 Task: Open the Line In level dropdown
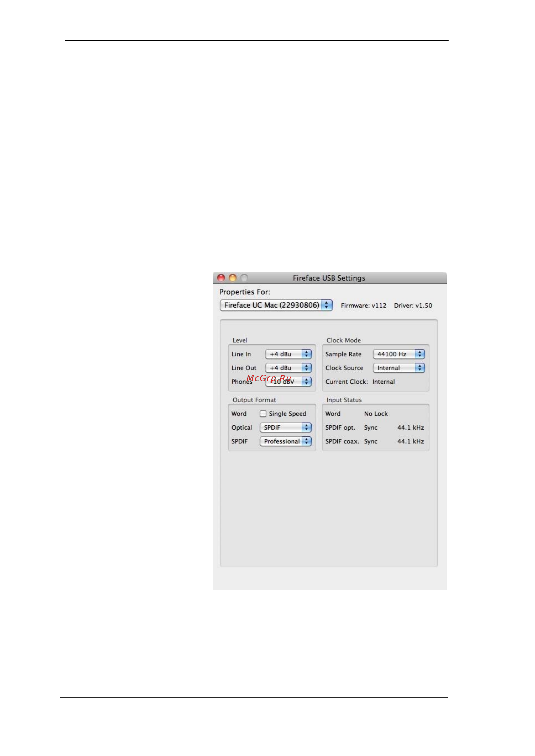point(288,354)
